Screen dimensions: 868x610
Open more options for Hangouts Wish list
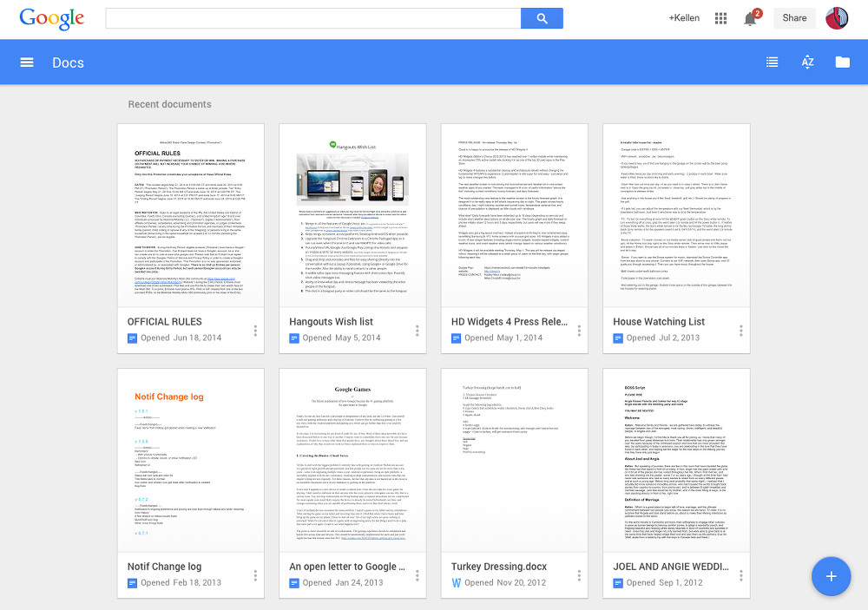417,331
